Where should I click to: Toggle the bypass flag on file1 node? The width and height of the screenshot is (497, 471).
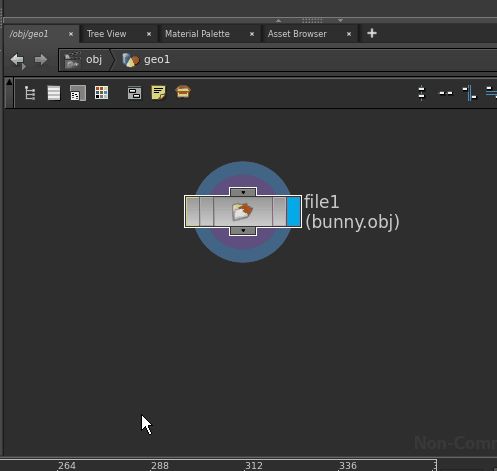(x=192, y=212)
